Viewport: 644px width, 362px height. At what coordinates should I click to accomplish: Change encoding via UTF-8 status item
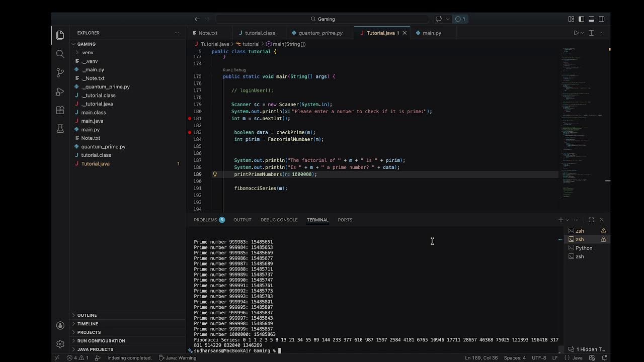(x=538, y=358)
